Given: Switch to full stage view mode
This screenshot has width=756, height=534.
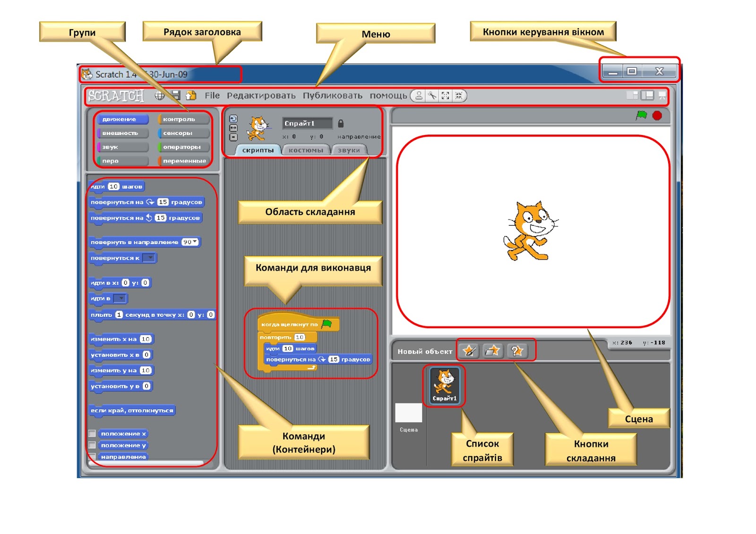Looking at the screenshot, I should tap(647, 95).
